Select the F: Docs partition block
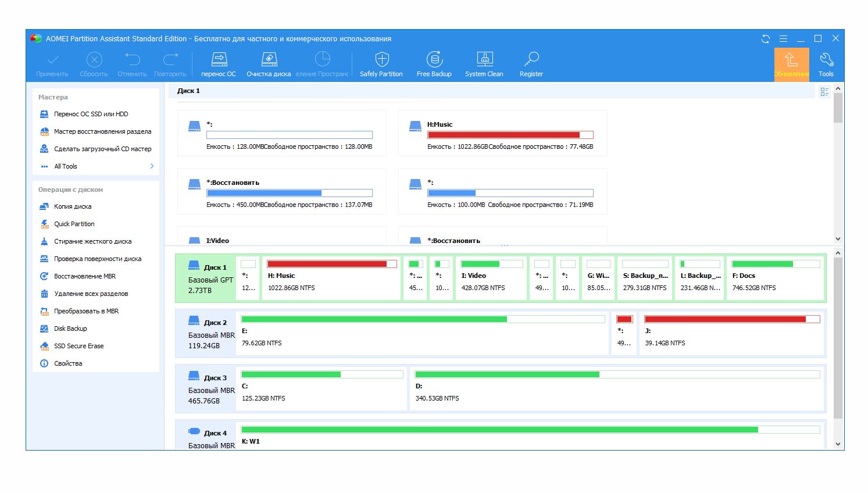Screen dimensions: 868x493 pyautogui.click(x=775, y=279)
